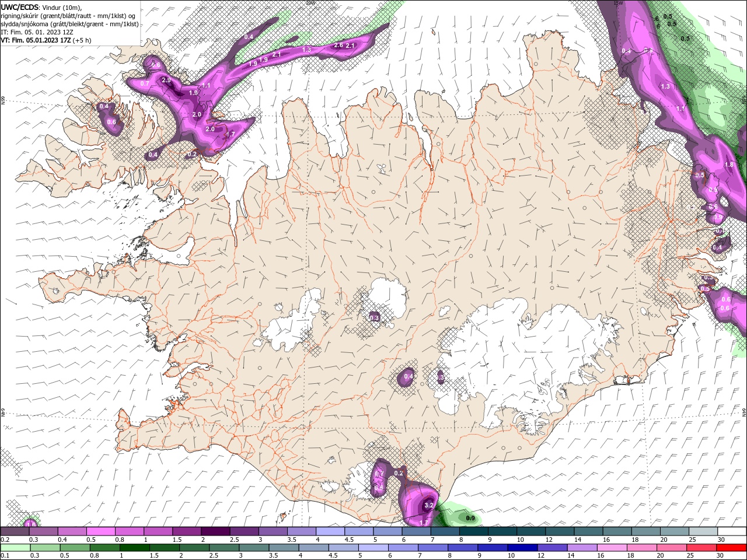Image resolution: width=747 pixels, height=560 pixels.
Task: Pick the dark mauve first snow scale swatch
Action: click(x=15, y=531)
